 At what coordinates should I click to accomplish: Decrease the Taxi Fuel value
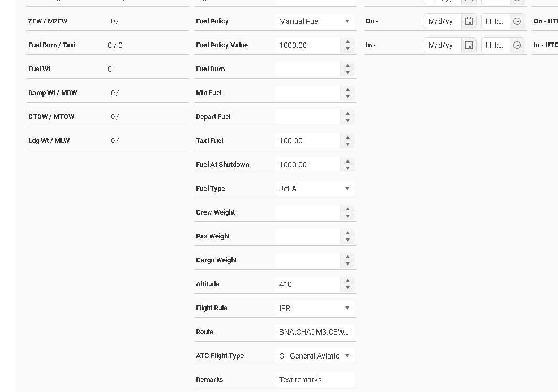[x=348, y=144]
